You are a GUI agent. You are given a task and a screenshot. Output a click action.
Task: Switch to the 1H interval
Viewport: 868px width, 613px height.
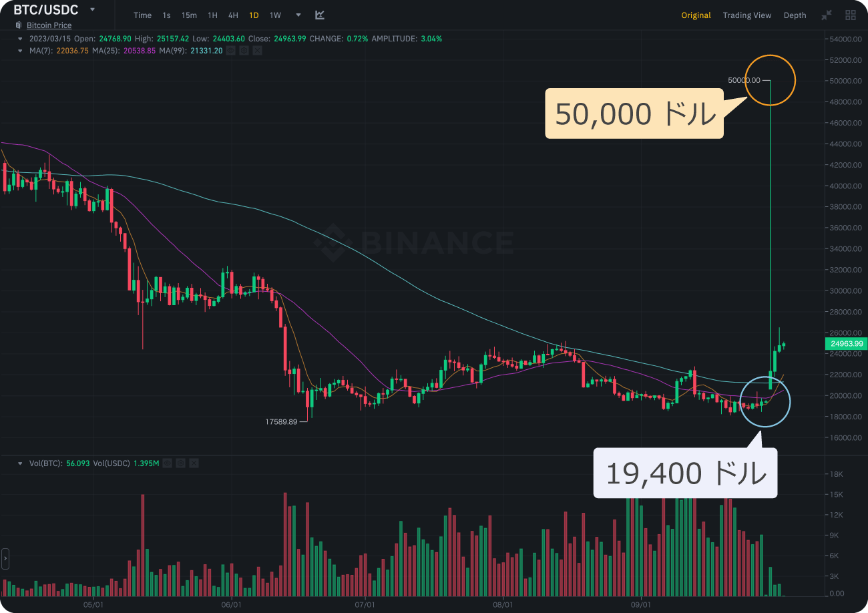[x=212, y=15]
